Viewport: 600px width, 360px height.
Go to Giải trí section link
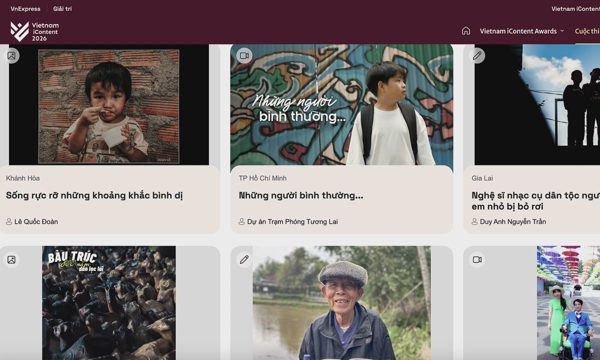[62, 9]
